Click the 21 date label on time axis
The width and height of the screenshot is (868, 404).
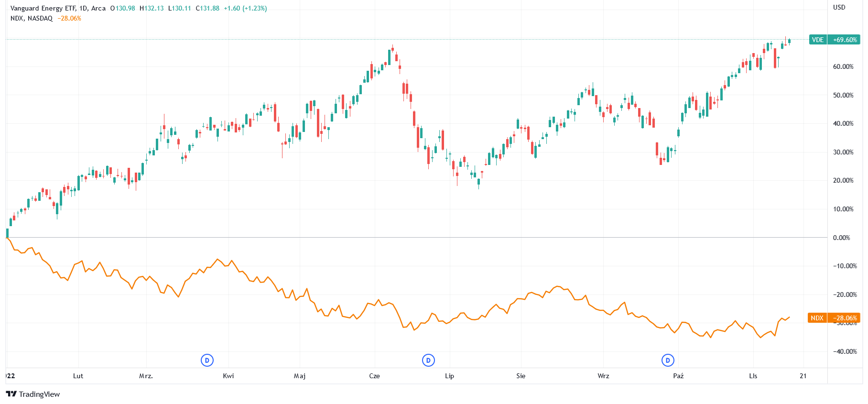803,376
